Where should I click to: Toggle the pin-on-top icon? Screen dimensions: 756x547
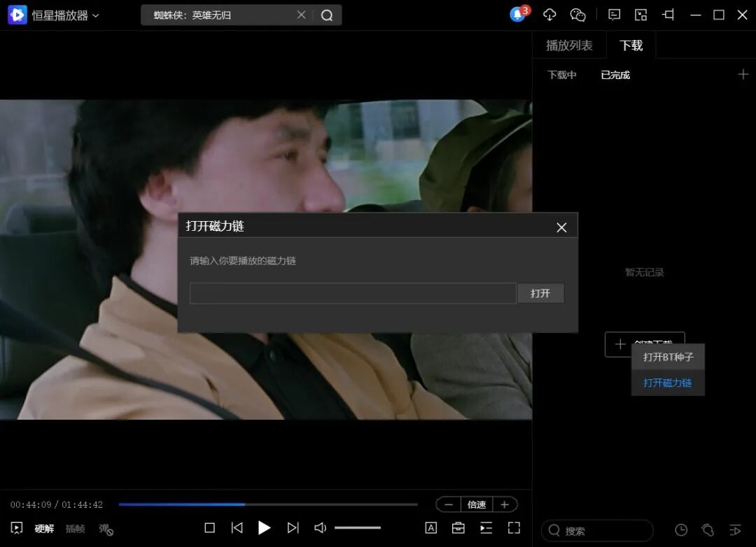pyautogui.click(x=668, y=15)
